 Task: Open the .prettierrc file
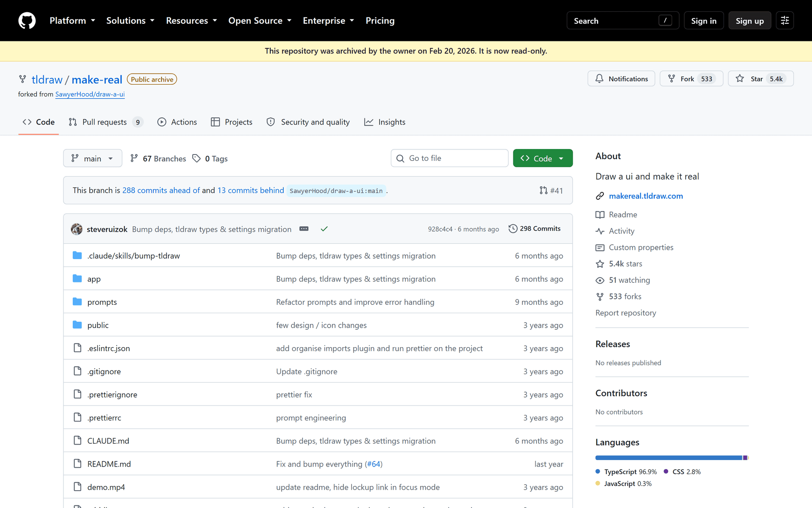(104, 418)
